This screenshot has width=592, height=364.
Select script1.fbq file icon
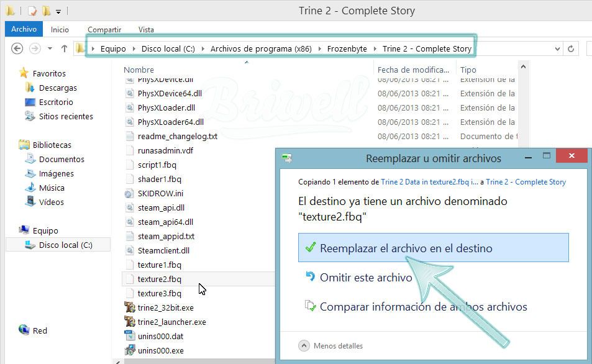[x=129, y=165]
